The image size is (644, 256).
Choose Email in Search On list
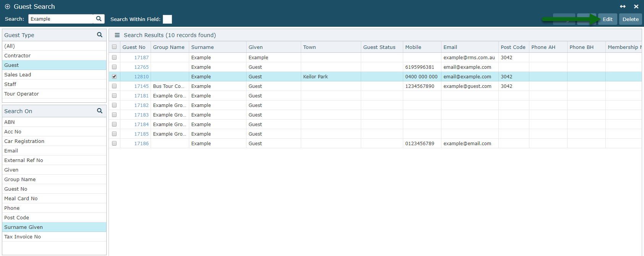54,151
